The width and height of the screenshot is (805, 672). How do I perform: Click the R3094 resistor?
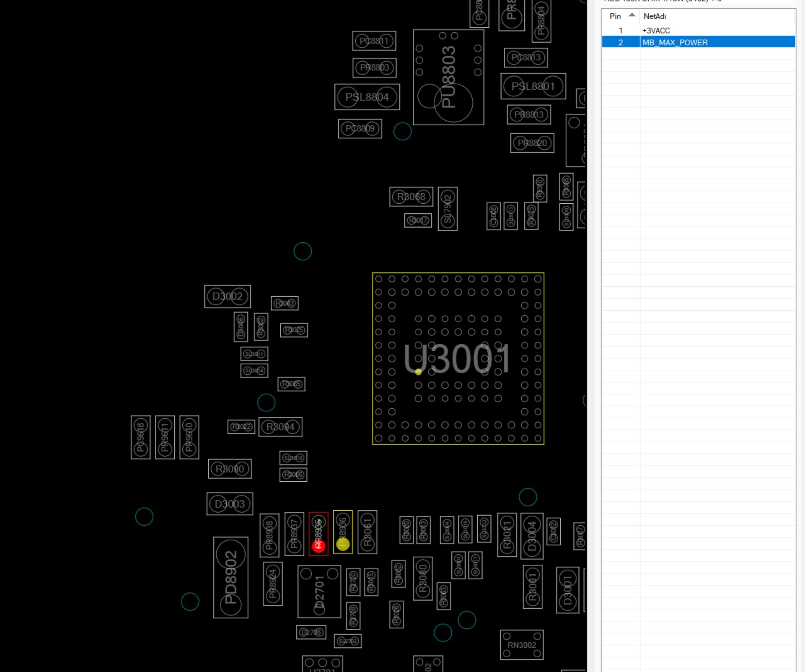click(280, 427)
